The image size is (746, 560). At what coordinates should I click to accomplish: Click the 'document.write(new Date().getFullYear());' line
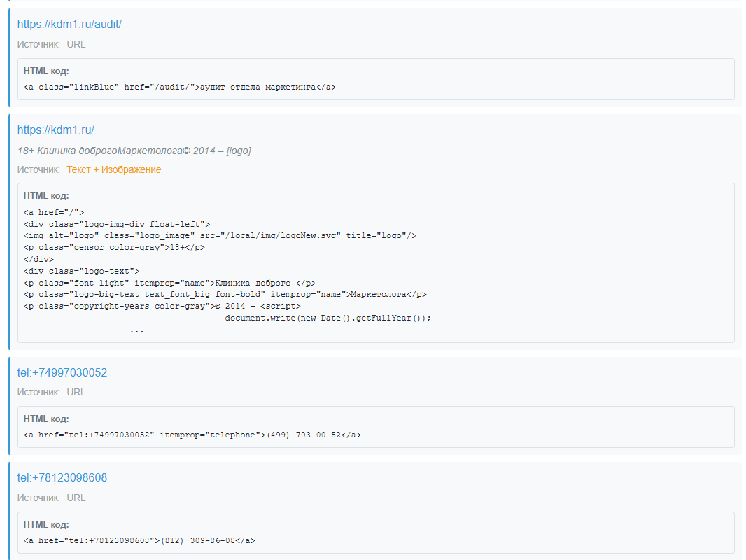(328, 318)
